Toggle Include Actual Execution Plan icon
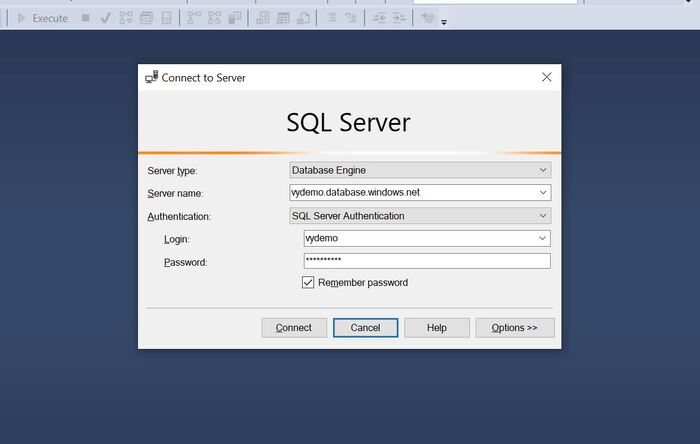Viewport: 700px width, 444px height. pyautogui.click(x=194, y=18)
